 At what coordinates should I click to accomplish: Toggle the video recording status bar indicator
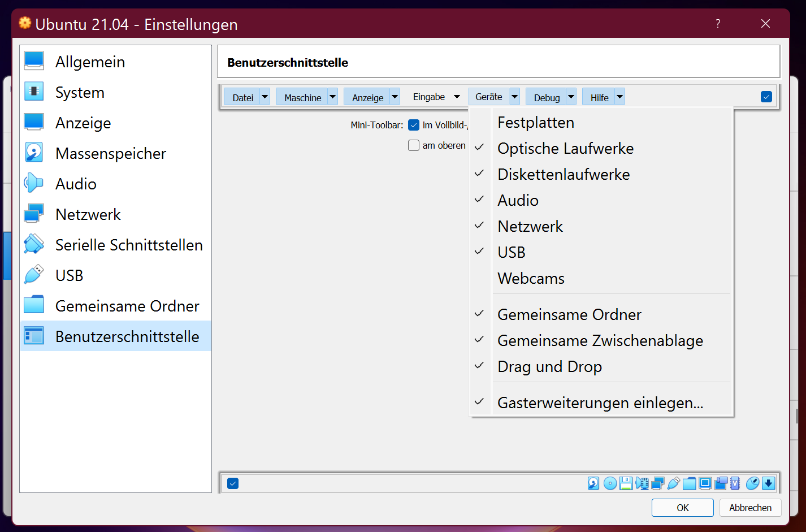click(x=721, y=483)
